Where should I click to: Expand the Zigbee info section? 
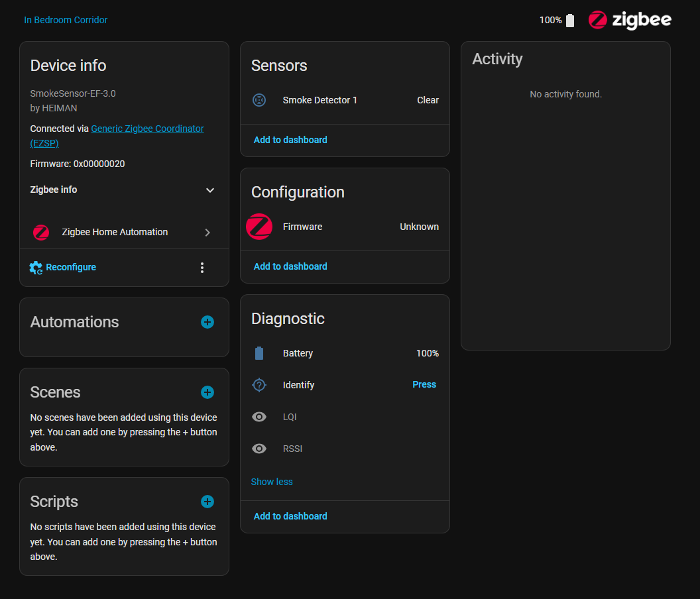[210, 190]
